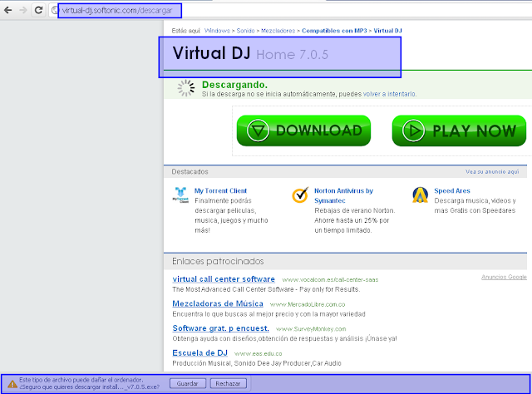This screenshot has height=394, width=532.
Task: Click the green Descargando heading
Action: point(234,85)
